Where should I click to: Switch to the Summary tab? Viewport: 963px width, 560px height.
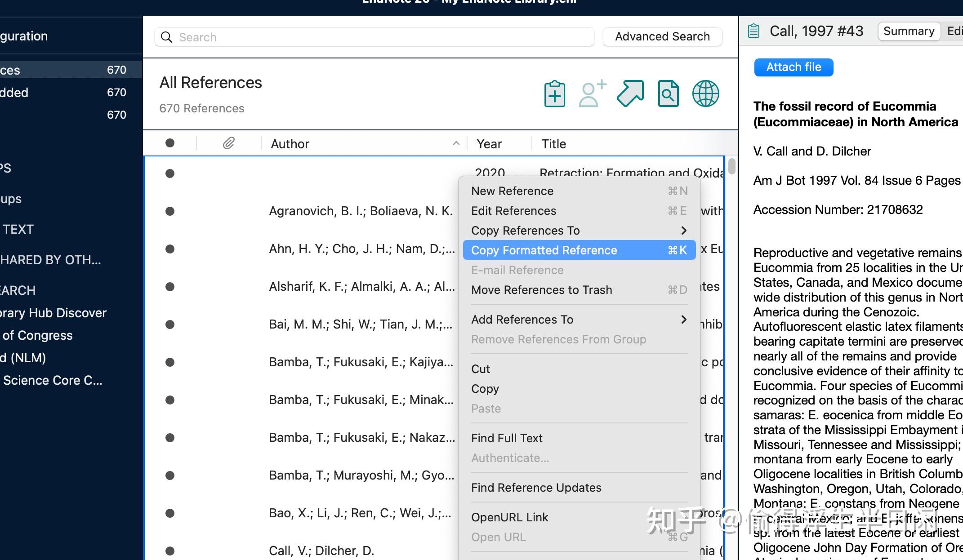tap(909, 31)
